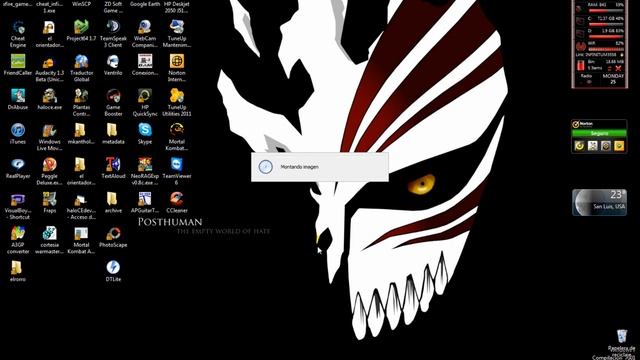Click the red X empty bin icon
The width and height of the screenshot is (640, 360).
pyautogui.click(x=618, y=68)
